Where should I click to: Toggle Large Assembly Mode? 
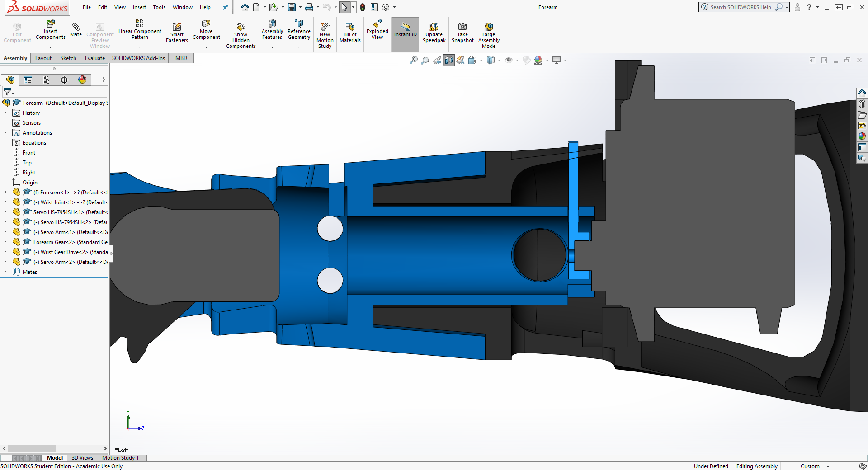pyautogui.click(x=489, y=35)
